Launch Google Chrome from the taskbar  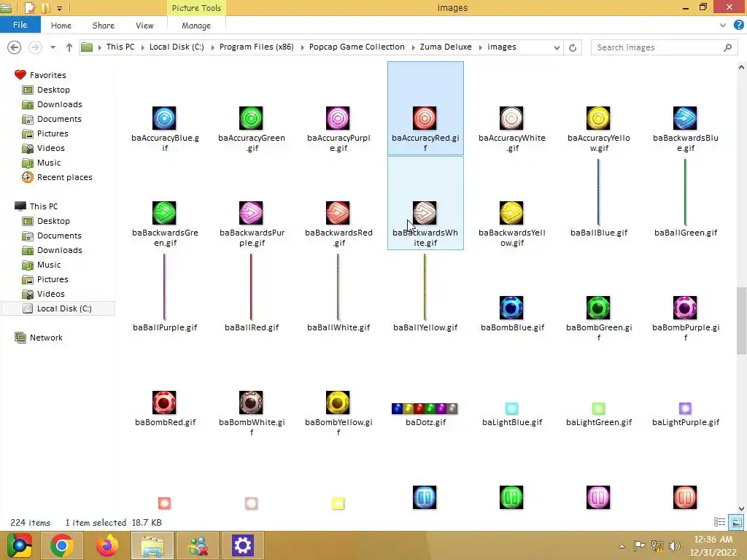pos(61,545)
